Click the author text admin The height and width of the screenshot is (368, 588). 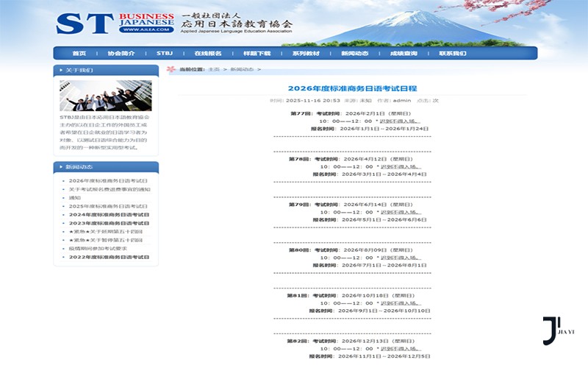point(402,101)
